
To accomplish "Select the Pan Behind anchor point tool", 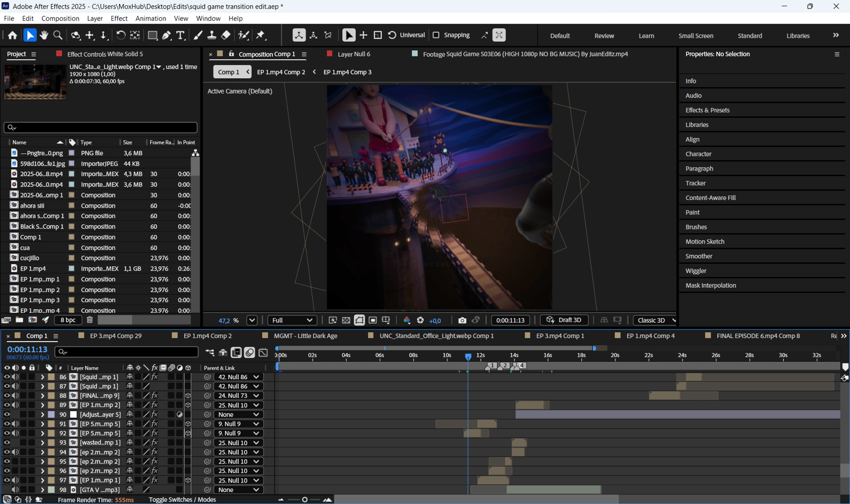I will pyautogui.click(x=135, y=35).
